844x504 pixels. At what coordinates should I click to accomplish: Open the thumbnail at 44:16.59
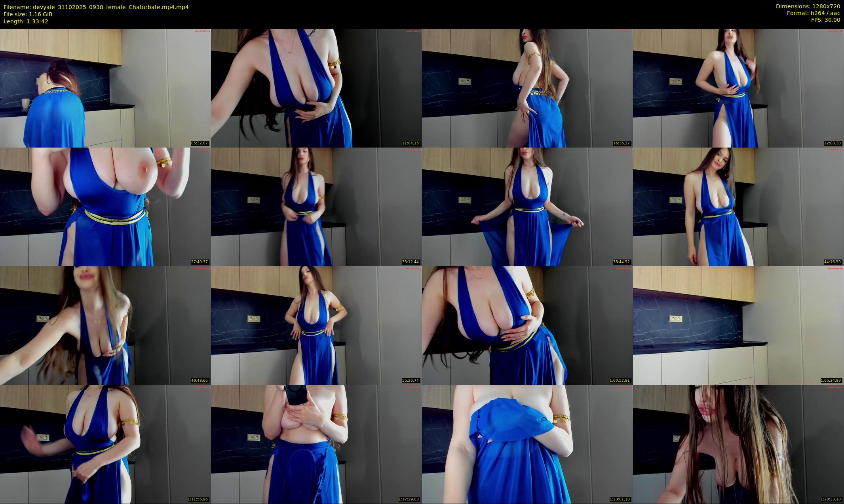click(738, 207)
